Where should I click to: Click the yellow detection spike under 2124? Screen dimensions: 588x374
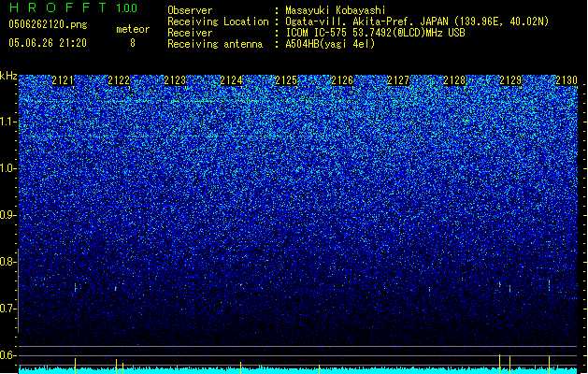(x=240, y=367)
